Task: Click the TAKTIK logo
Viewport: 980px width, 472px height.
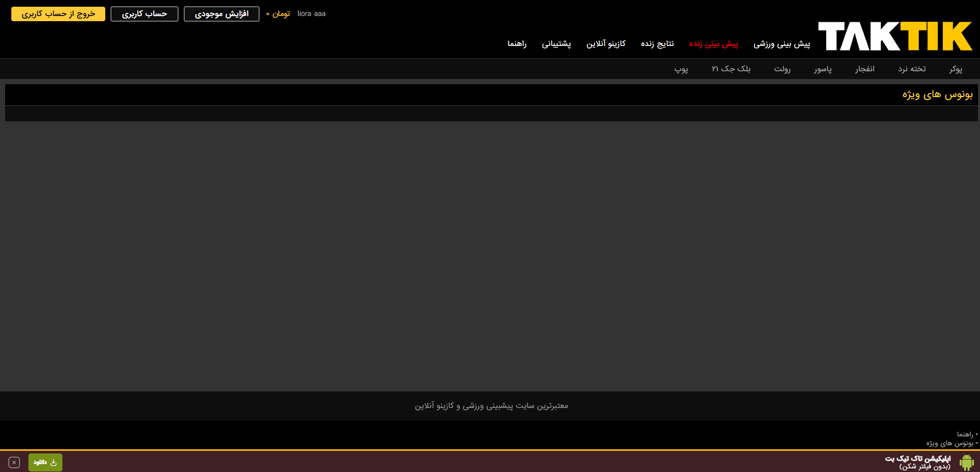Action: click(x=895, y=36)
